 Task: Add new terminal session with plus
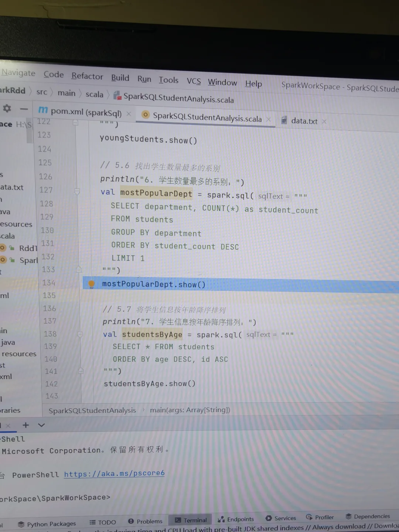click(x=25, y=425)
